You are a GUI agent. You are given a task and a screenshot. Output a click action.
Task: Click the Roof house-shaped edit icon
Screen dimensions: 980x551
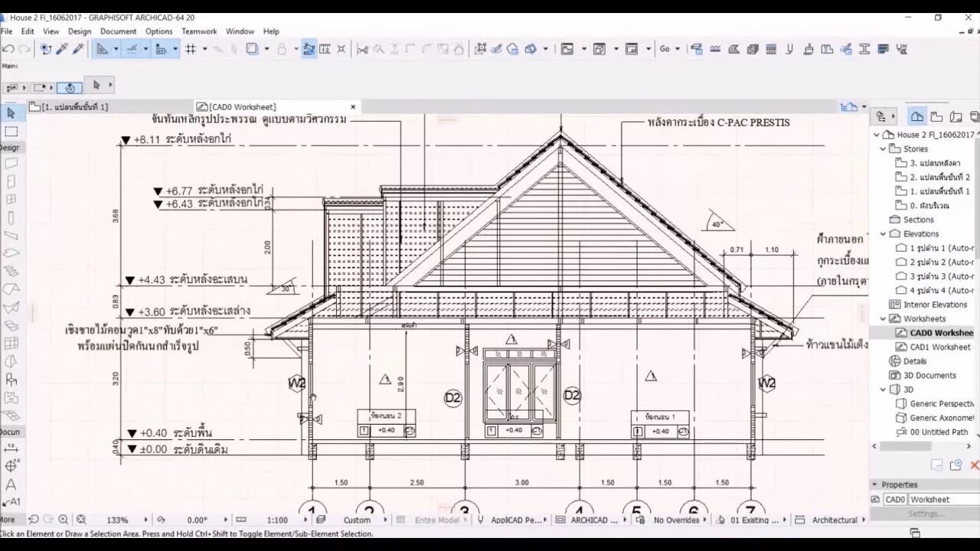pos(459,49)
